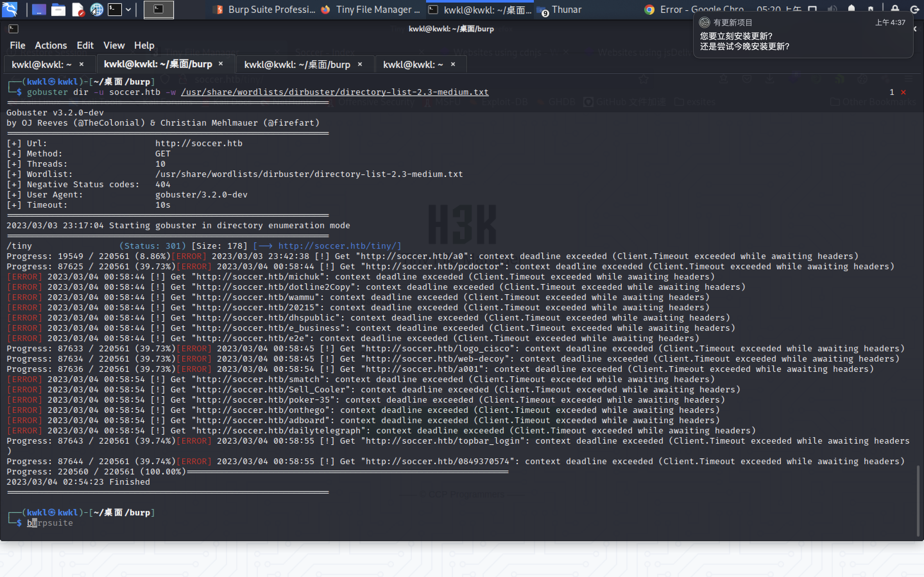The width and height of the screenshot is (924, 577).
Task: Close the last kwkl@kwkl: ~ tab
Action: [x=453, y=64]
